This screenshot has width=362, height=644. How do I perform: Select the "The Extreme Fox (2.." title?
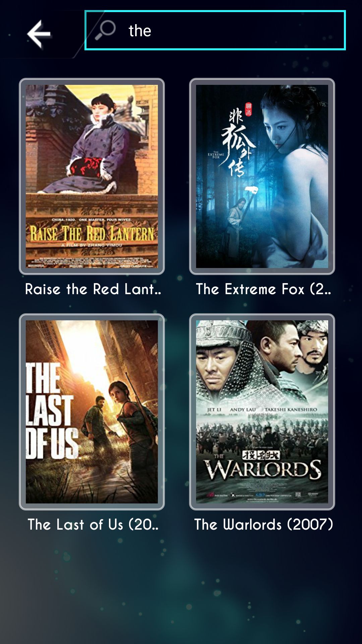pyautogui.click(x=263, y=289)
